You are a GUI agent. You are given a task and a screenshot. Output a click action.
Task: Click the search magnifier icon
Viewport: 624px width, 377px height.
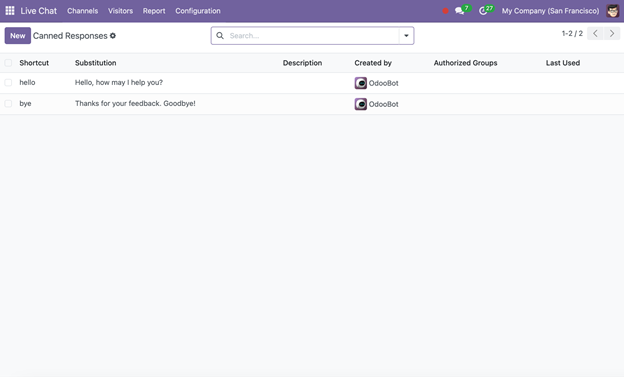pyautogui.click(x=220, y=36)
